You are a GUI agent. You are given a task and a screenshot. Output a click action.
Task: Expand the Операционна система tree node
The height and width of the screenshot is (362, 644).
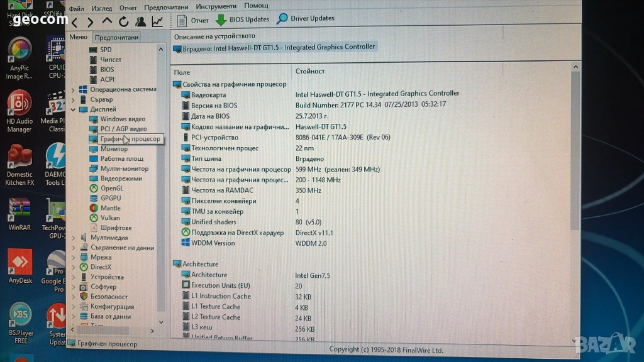(x=74, y=90)
